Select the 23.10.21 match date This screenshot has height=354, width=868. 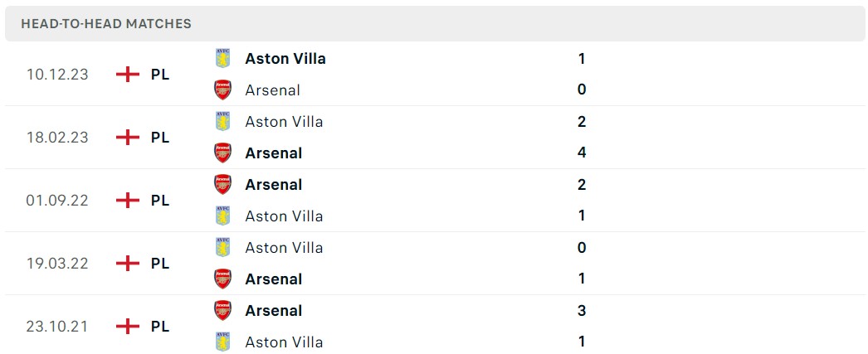[57, 327]
